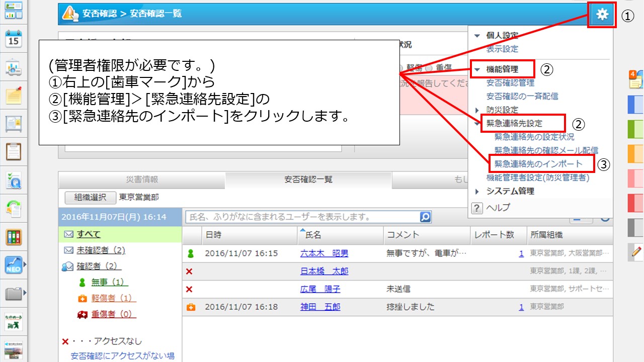Open the brown clipboard icon in sidebar
This screenshot has width=644, height=362.
click(14, 151)
